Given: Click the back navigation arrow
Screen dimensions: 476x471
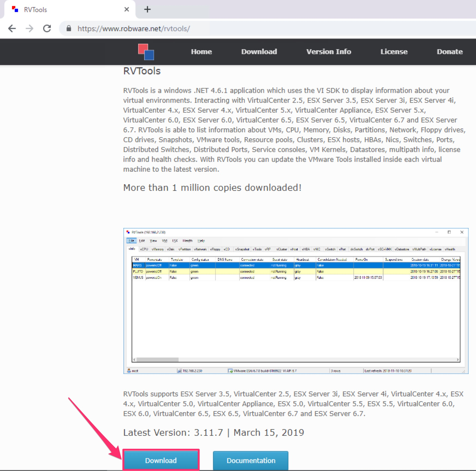Looking at the screenshot, I should click(12, 28).
